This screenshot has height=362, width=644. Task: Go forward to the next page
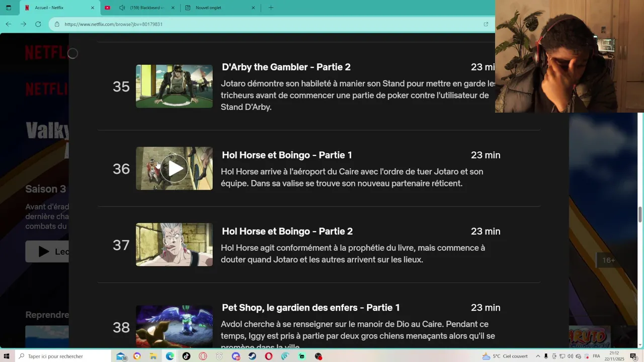[x=23, y=24]
